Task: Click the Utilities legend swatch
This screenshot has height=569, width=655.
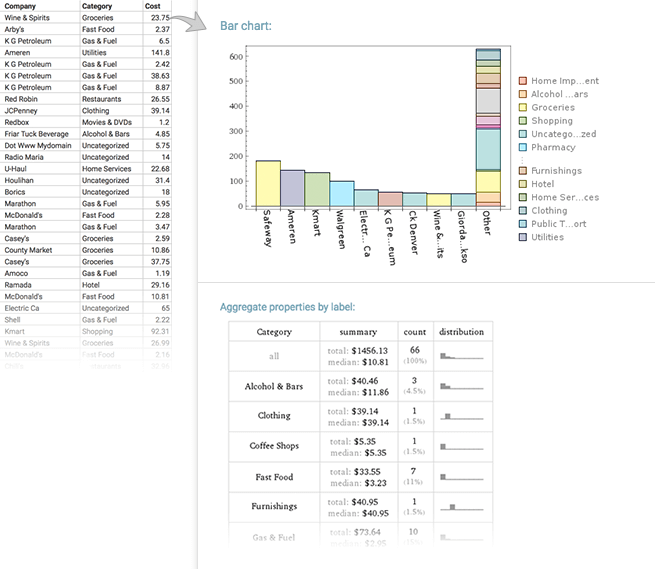Action: (523, 238)
